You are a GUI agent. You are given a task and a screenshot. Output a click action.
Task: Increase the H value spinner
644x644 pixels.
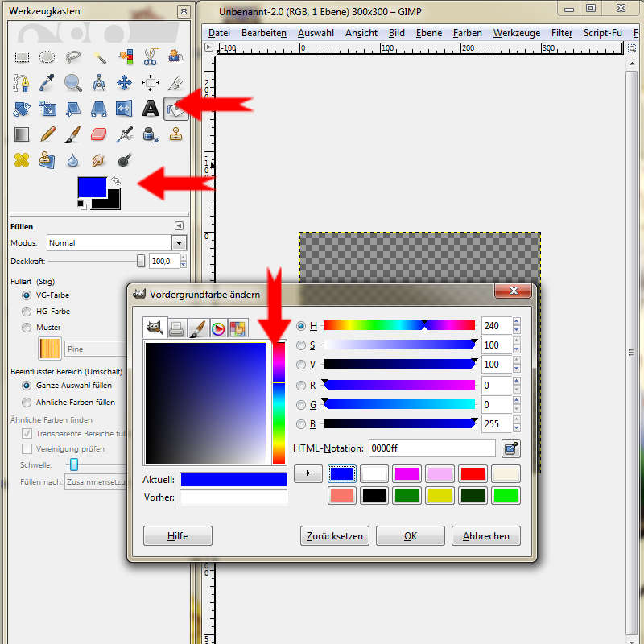coord(517,321)
